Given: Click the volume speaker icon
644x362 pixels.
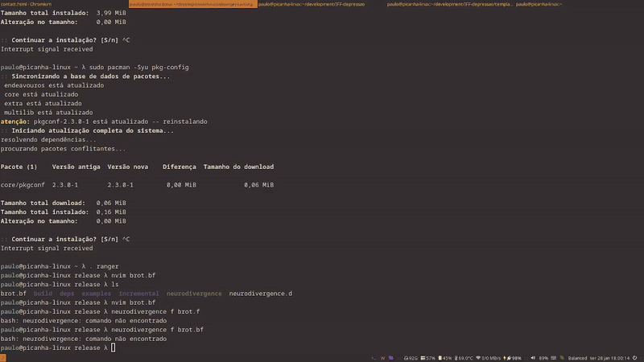Looking at the screenshot, I should pos(534,358).
